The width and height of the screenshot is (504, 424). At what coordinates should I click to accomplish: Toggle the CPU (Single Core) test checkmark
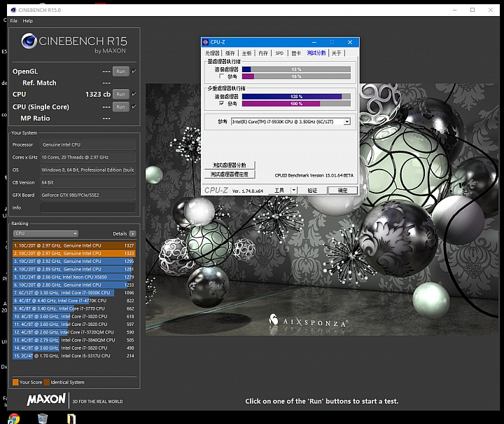click(134, 107)
